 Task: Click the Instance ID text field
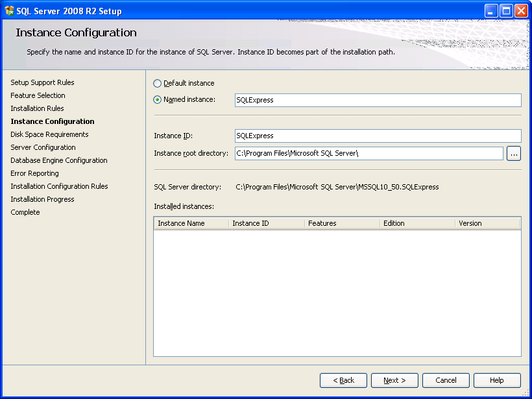(378, 136)
